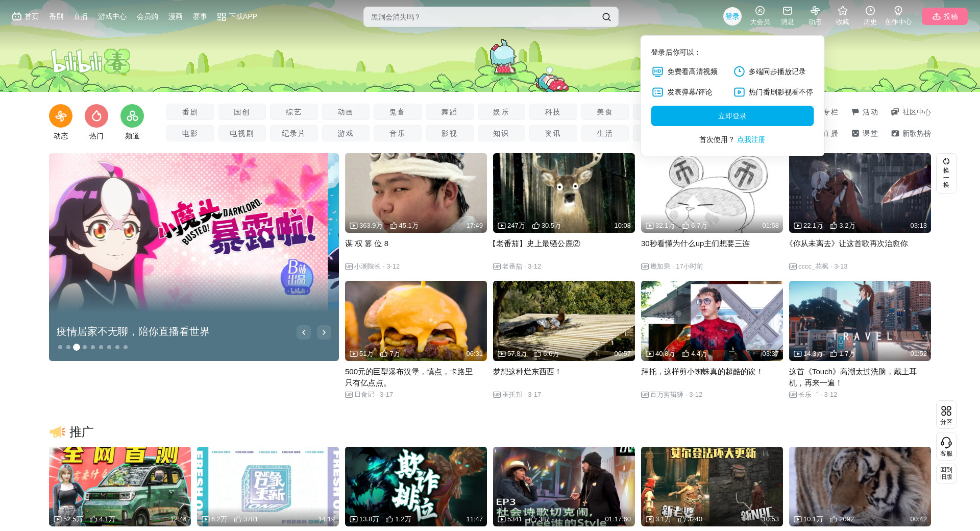Open the green 频道 channel icon
Image resolution: width=980 pixels, height=531 pixels.
132,116
